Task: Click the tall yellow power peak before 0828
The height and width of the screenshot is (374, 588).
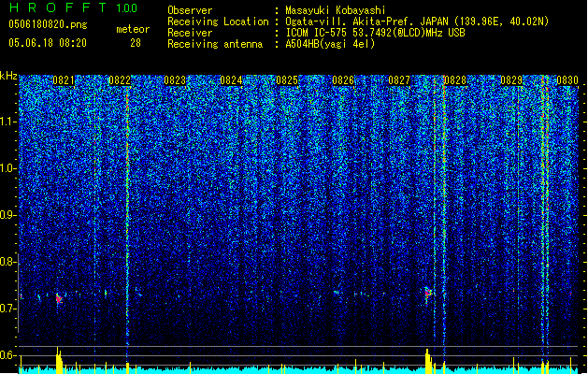Action: [427, 361]
